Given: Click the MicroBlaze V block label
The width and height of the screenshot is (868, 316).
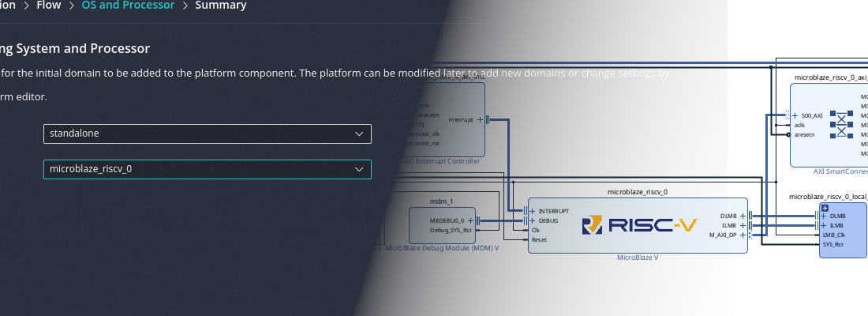Looking at the screenshot, I should (x=637, y=258).
